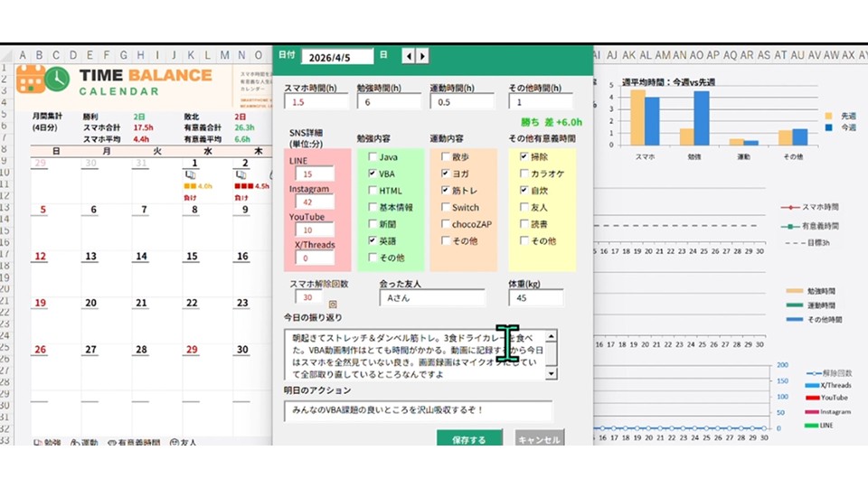Image resolution: width=868 pixels, height=488 pixels.
Task: Click the date field showing 2026/4/5
Action: click(337, 56)
